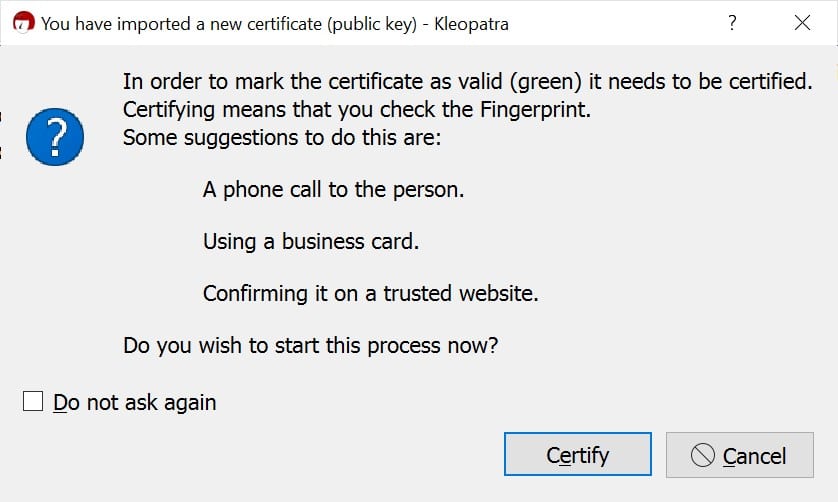Click the prohibited-circle icon on the Cancel button
The height and width of the screenshot is (502, 838).
[x=702, y=455]
